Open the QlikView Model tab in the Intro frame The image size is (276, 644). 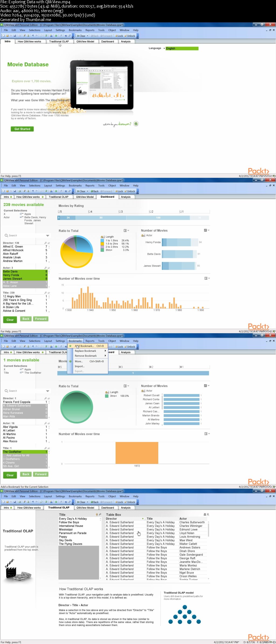click(x=85, y=42)
